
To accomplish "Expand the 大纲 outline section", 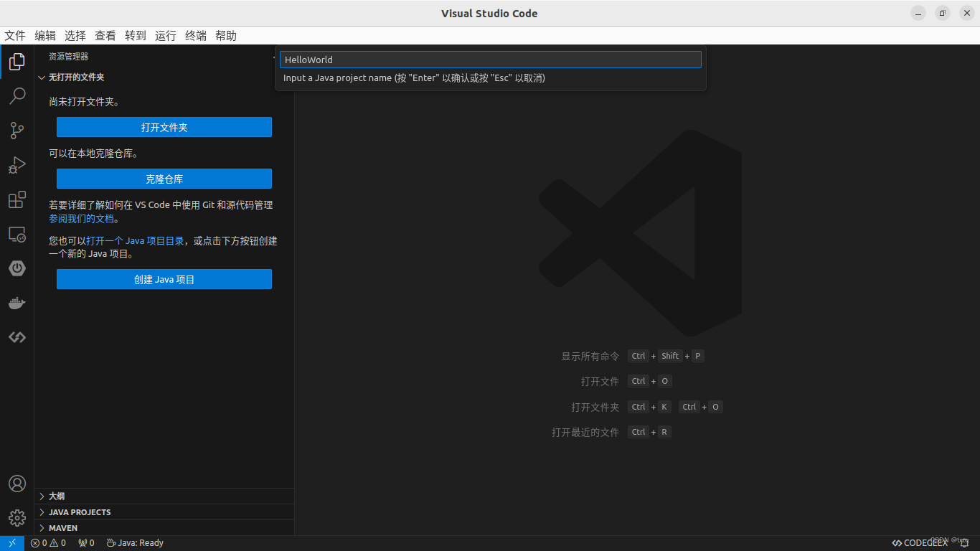I will (164, 496).
